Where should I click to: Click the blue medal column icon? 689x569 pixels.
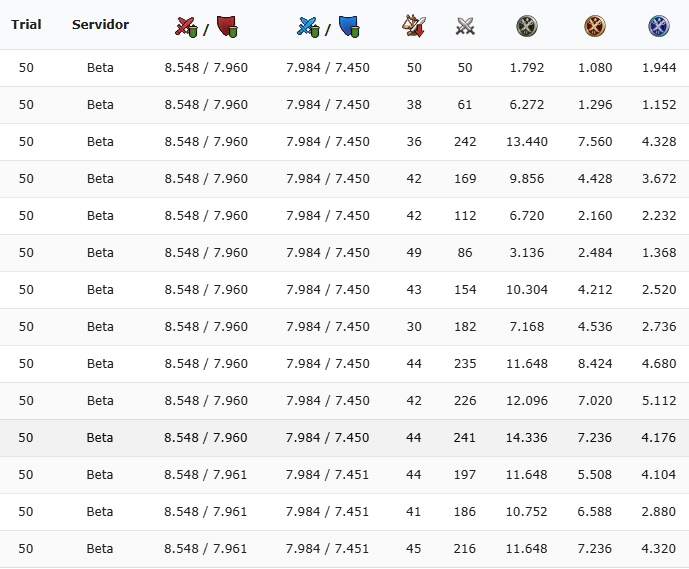point(659,26)
